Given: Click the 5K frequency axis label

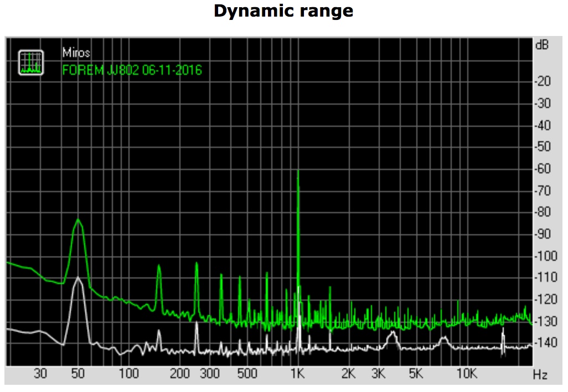Looking at the screenshot, I should [416, 374].
